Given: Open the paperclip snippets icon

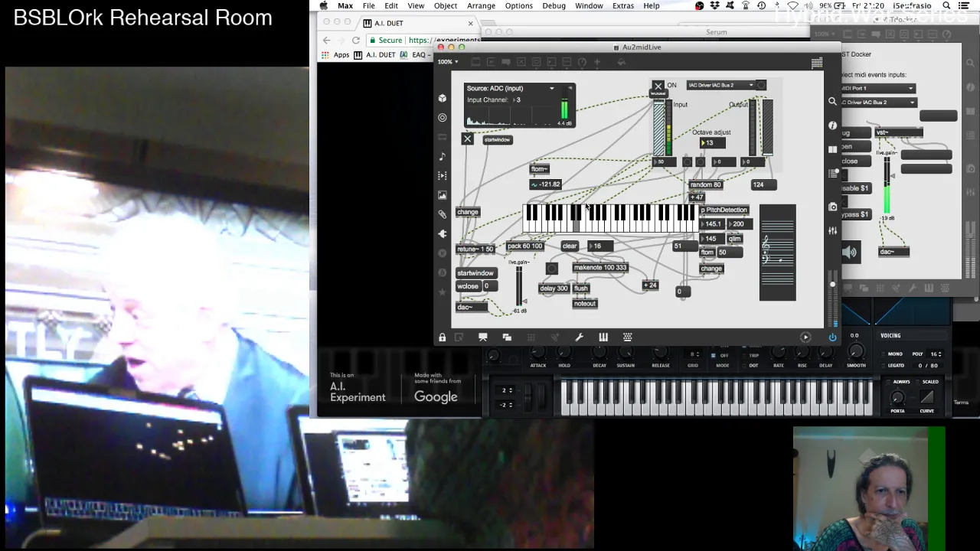Looking at the screenshot, I should click(443, 214).
